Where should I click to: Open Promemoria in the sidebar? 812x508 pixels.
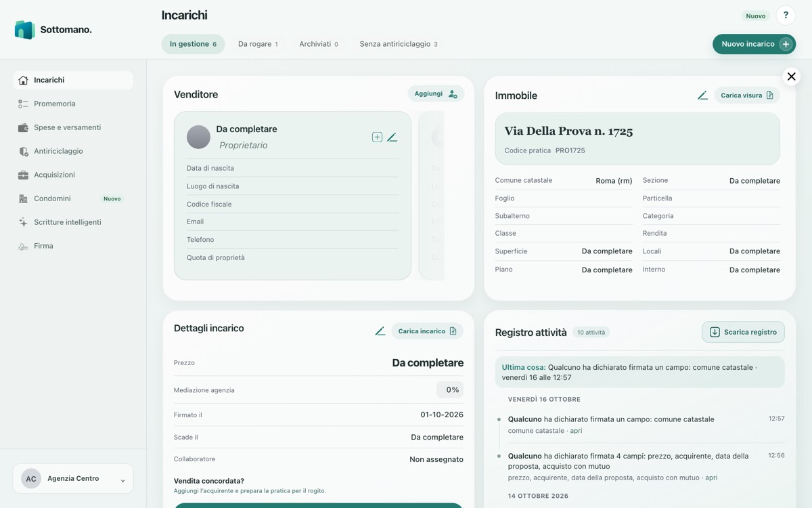coord(73,104)
